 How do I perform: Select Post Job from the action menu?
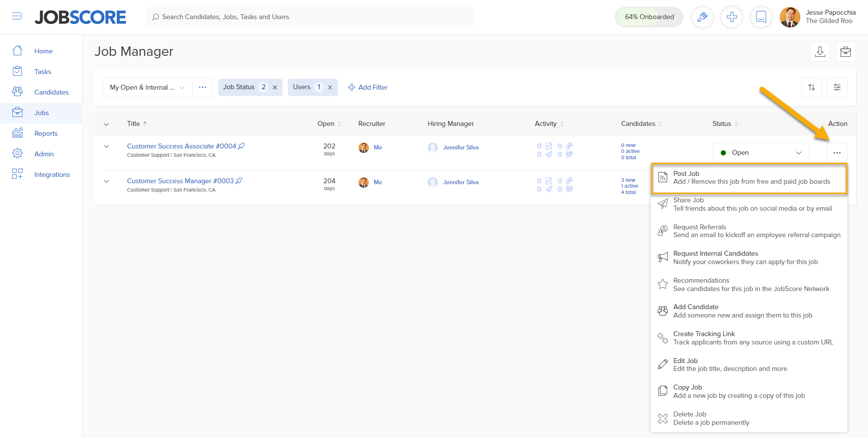[x=749, y=178]
